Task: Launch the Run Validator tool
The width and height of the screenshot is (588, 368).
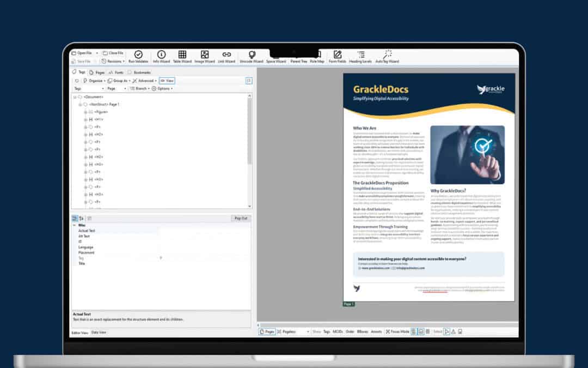Action: (x=138, y=57)
